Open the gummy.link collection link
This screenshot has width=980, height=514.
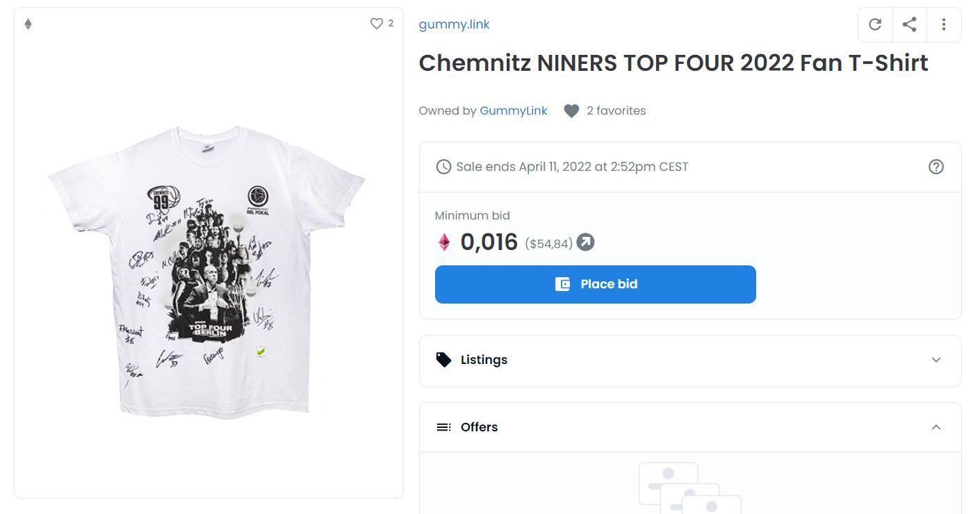point(454,24)
